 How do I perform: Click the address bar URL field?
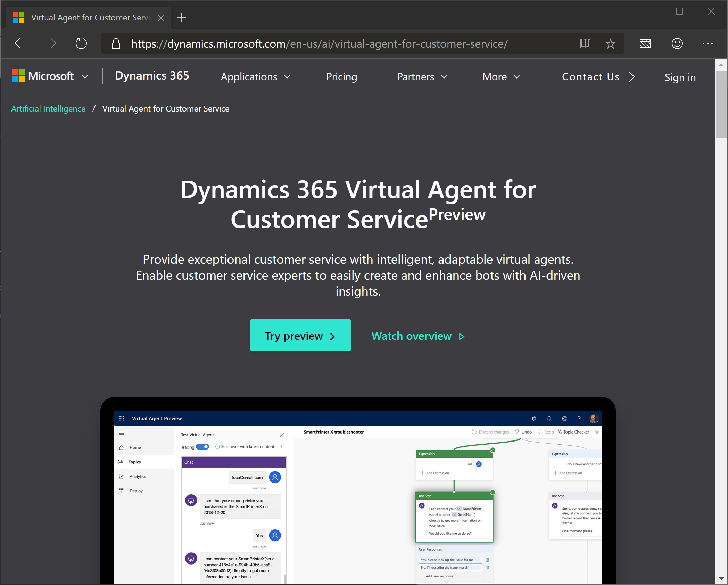point(320,44)
